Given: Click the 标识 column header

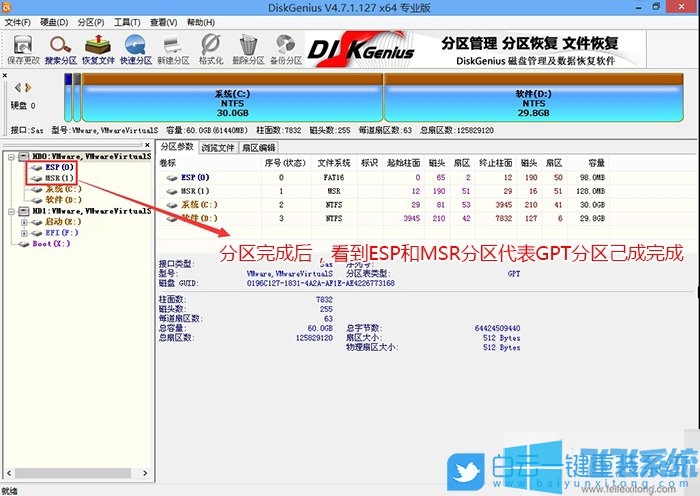Looking at the screenshot, I should tap(369, 163).
